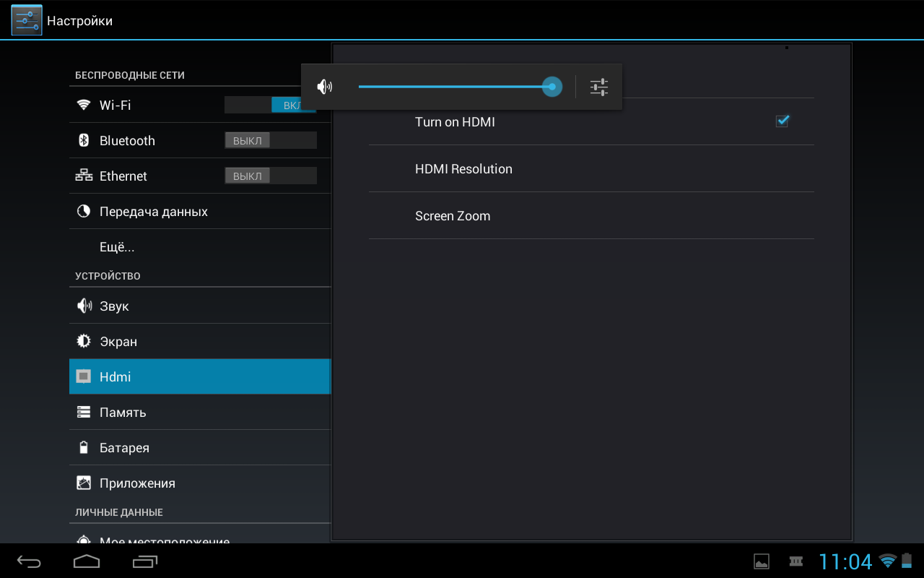Click the volume slider handle
The width and height of the screenshot is (924, 578).
click(x=552, y=87)
